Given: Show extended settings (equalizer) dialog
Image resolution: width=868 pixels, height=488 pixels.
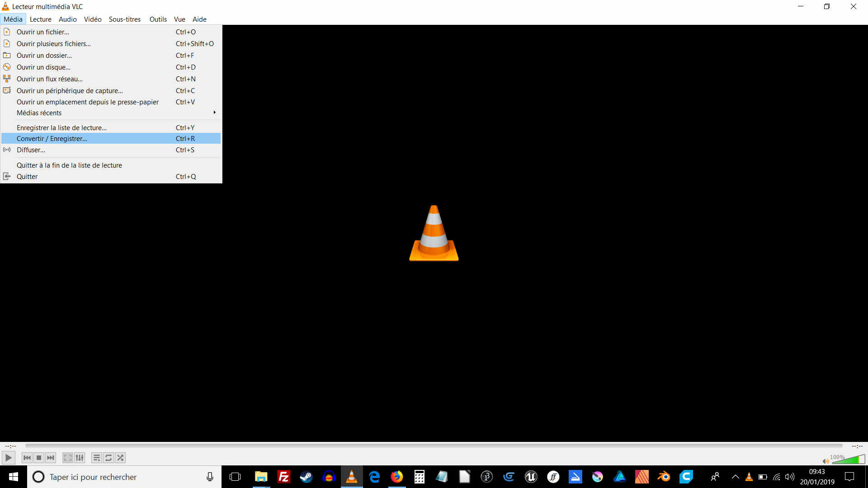Looking at the screenshot, I should [x=80, y=458].
